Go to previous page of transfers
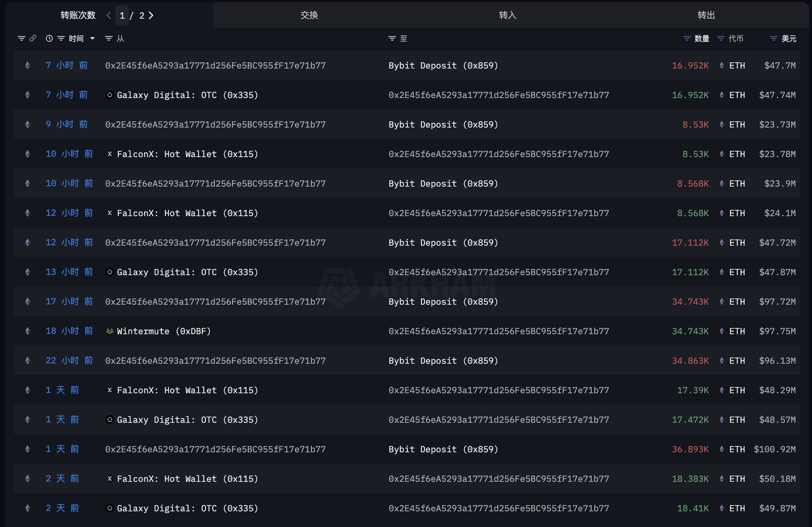The width and height of the screenshot is (812, 527). pos(109,15)
